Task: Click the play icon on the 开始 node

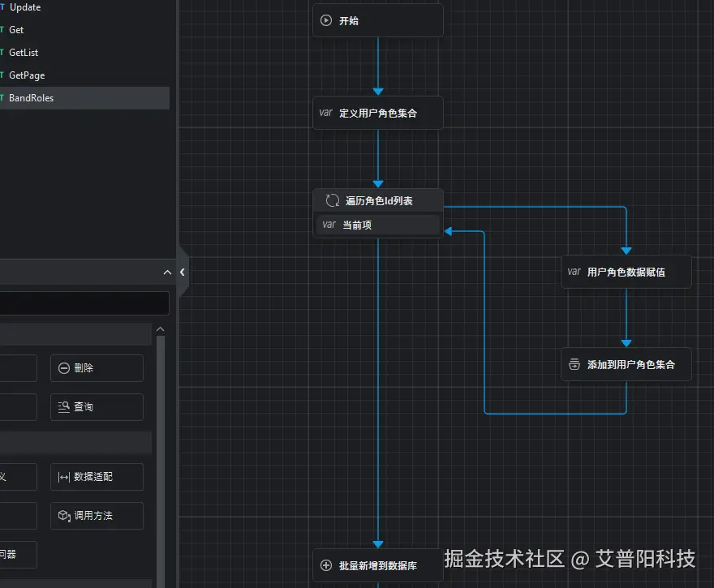Action: pos(327,20)
